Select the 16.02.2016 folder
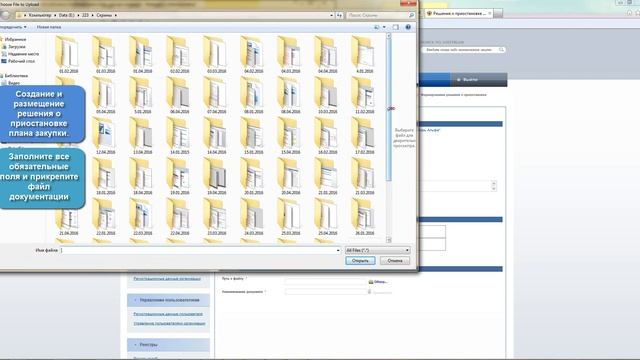 click(x=327, y=136)
